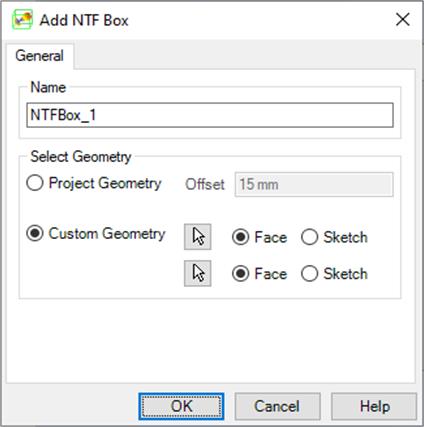This screenshot has width=424, height=427.
Task: Click the Add NTF Box title icon
Action: coord(22,20)
